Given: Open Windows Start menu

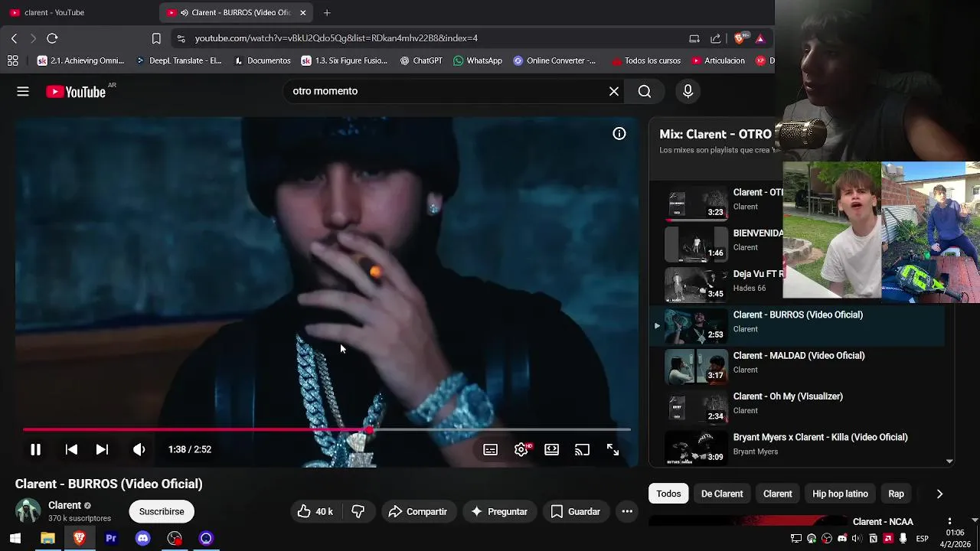Looking at the screenshot, I should (15, 539).
